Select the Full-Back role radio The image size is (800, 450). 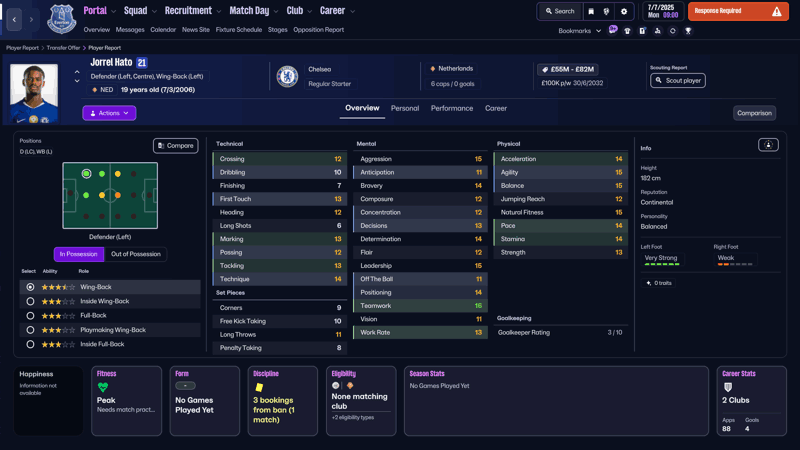[30, 316]
